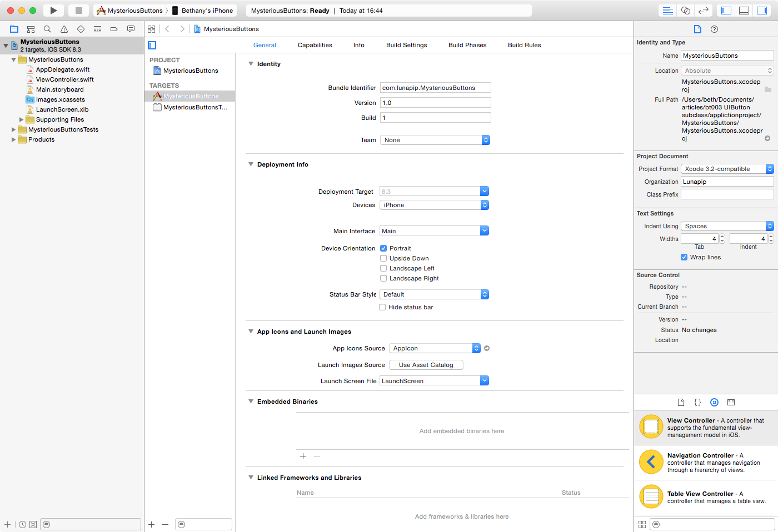Increment the Tab width stepper

[x=722, y=236]
